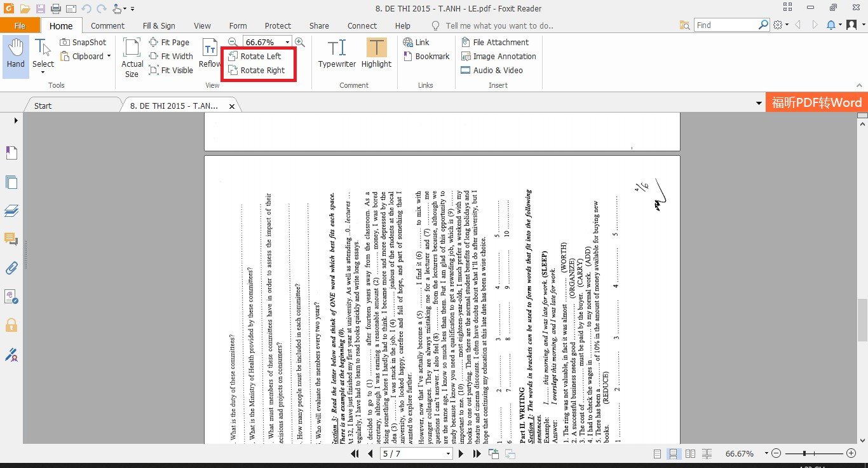Image resolution: width=868 pixels, height=468 pixels.
Task: Switch to continuous page view in status bar
Action: (x=673, y=453)
